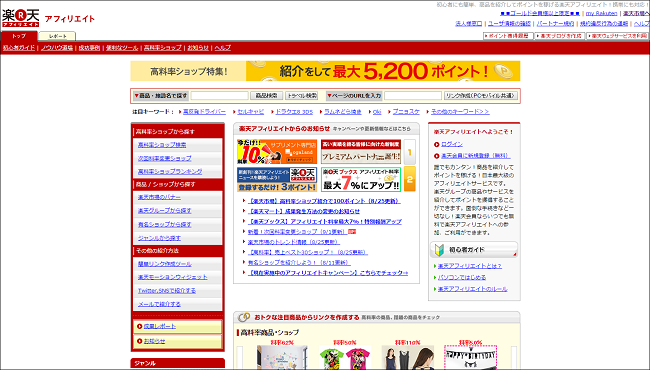Open 簡単リンク作成ツール in the sidebar
Image resolution: width=650 pixels, height=370 pixels.
tap(165, 264)
